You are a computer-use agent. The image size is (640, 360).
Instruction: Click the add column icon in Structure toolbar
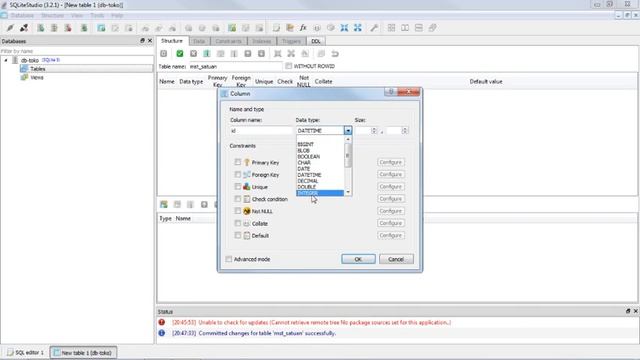point(207,53)
